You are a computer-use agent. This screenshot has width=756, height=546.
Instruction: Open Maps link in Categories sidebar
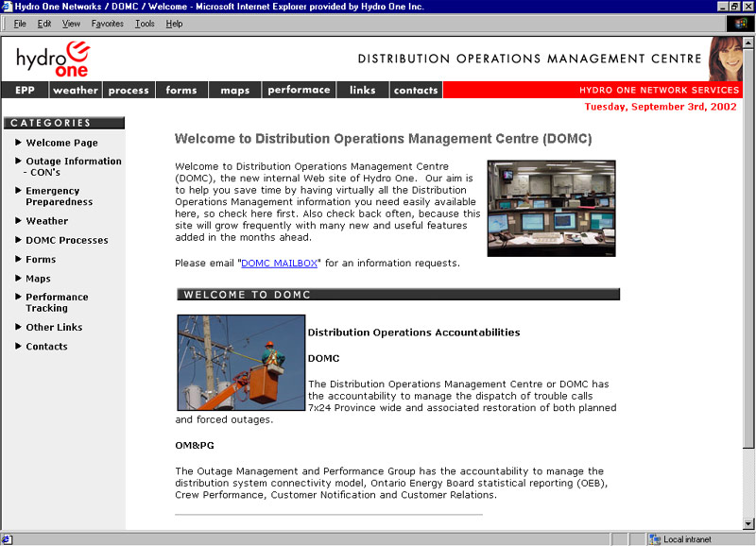pyautogui.click(x=38, y=279)
